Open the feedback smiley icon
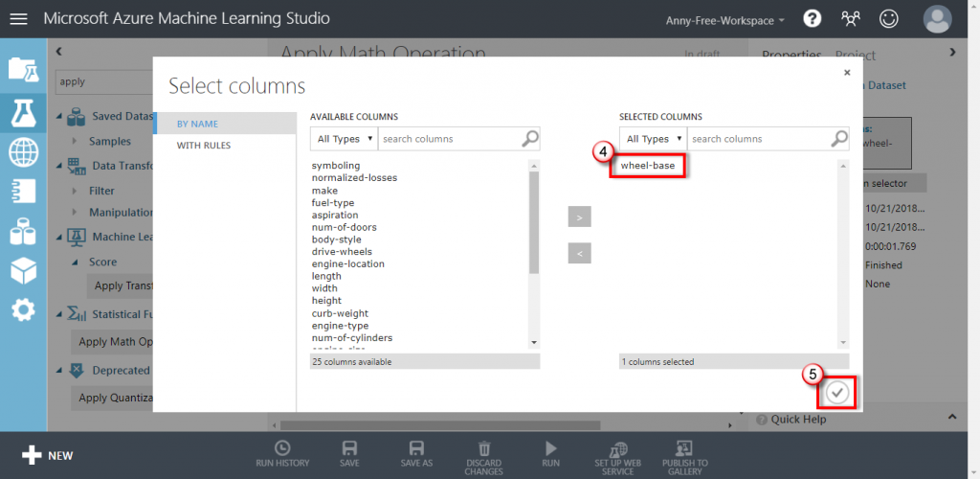 (888, 19)
